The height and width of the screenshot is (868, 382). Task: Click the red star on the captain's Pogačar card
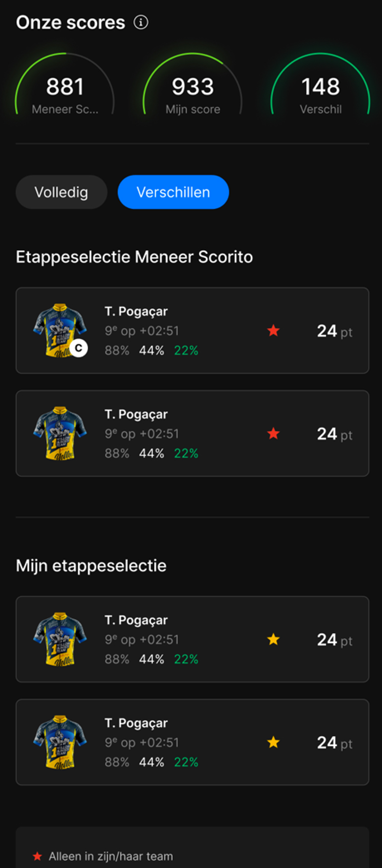273,331
